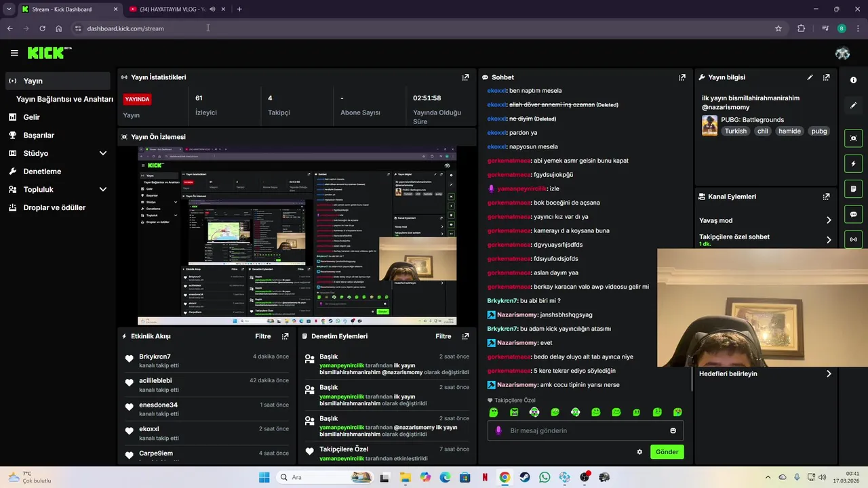Pop out the Denetim Eylemleri panel
This screenshot has height=488, width=868.
pyautogui.click(x=465, y=336)
